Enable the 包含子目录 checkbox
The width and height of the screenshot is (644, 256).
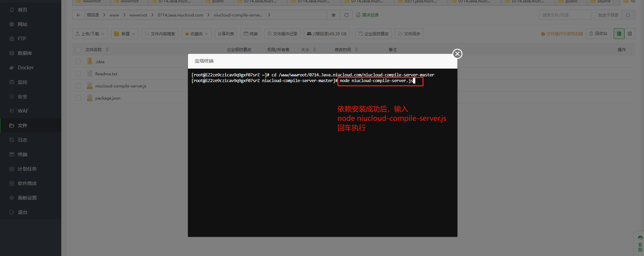click(x=594, y=15)
